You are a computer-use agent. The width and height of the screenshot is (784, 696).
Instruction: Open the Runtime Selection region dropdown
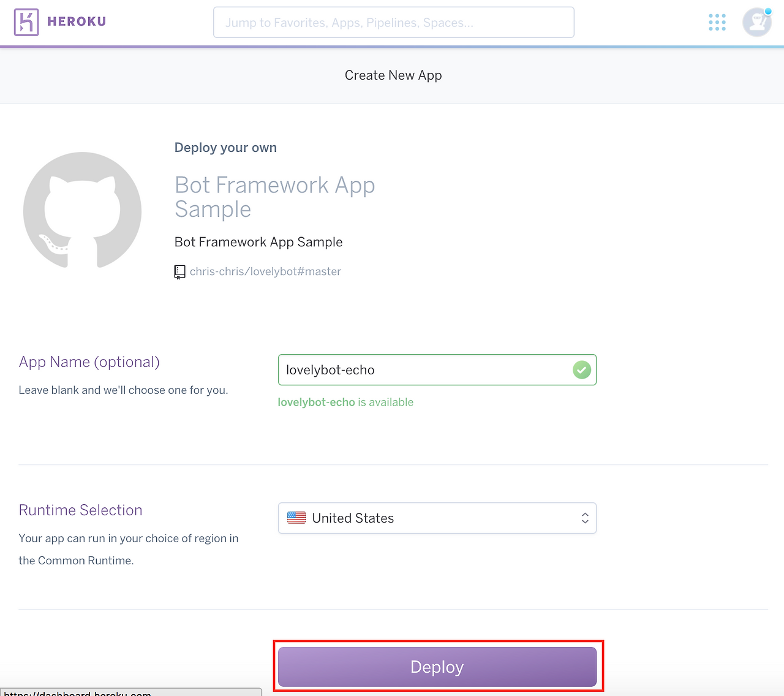tap(437, 518)
